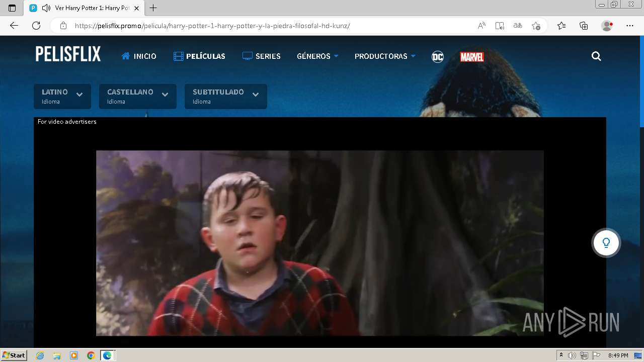
Task: Open the Favorites list
Action: (x=561, y=26)
